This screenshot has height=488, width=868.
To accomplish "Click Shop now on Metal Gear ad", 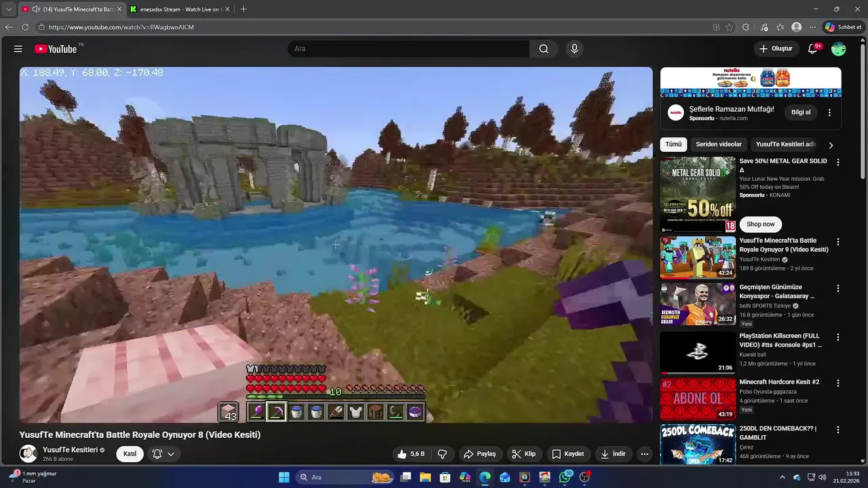I will [760, 224].
